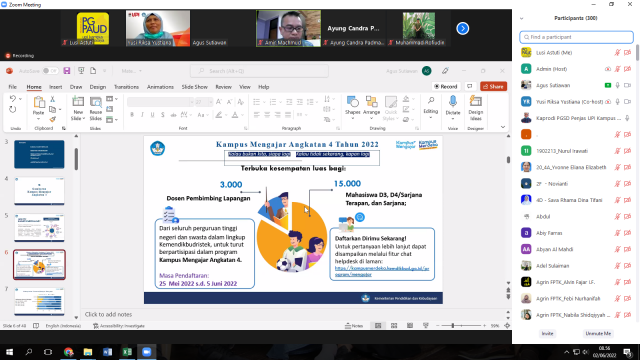Toggle Bold formatting
This screenshot has width=640, height=360.
click(132, 115)
